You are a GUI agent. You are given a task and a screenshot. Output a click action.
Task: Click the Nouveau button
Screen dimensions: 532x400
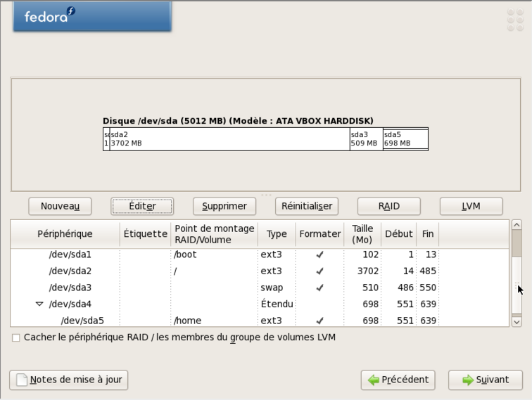pos(60,206)
